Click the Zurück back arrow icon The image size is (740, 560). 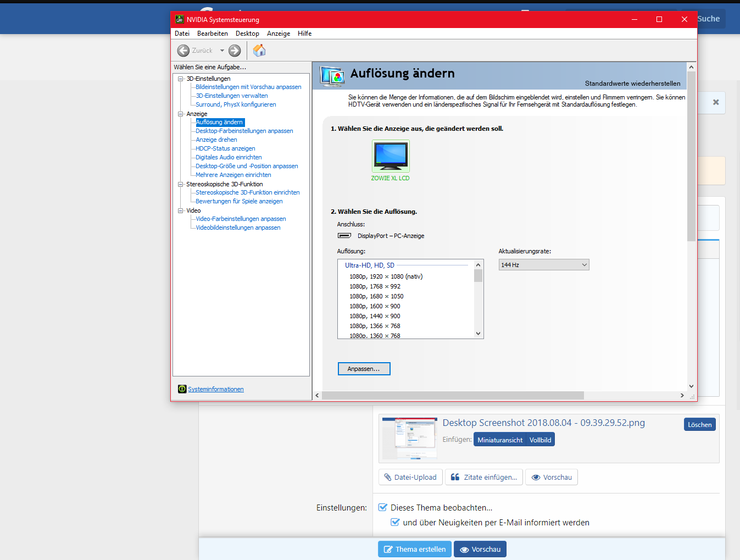[183, 51]
